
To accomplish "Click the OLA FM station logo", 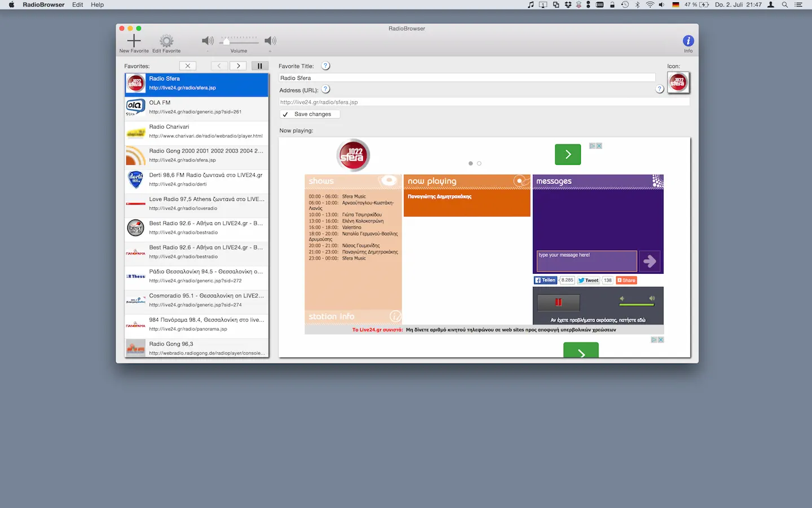I will click(135, 107).
